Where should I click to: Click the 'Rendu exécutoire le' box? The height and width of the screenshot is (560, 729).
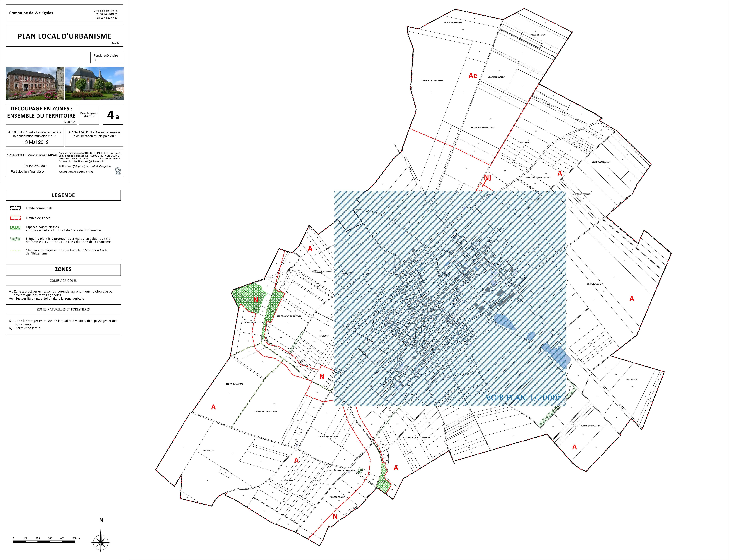pos(106,57)
